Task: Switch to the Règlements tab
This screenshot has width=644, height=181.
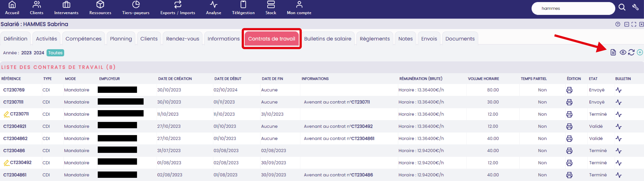Action: tap(375, 39)
